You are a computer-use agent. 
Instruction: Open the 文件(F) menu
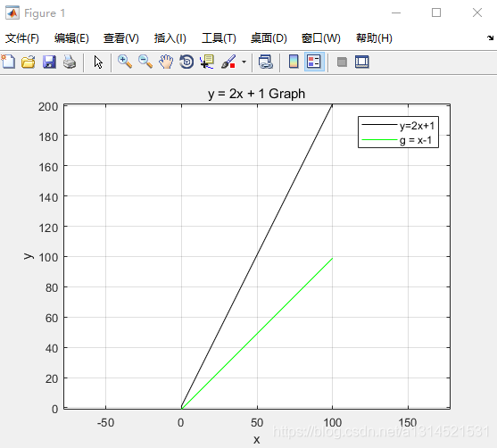[22, 38]
